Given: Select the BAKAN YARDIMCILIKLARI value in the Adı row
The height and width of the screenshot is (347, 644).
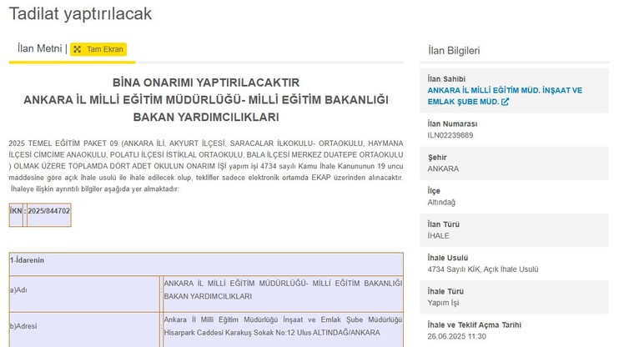Looking at the screenshot, I should [x=208, y=296].
